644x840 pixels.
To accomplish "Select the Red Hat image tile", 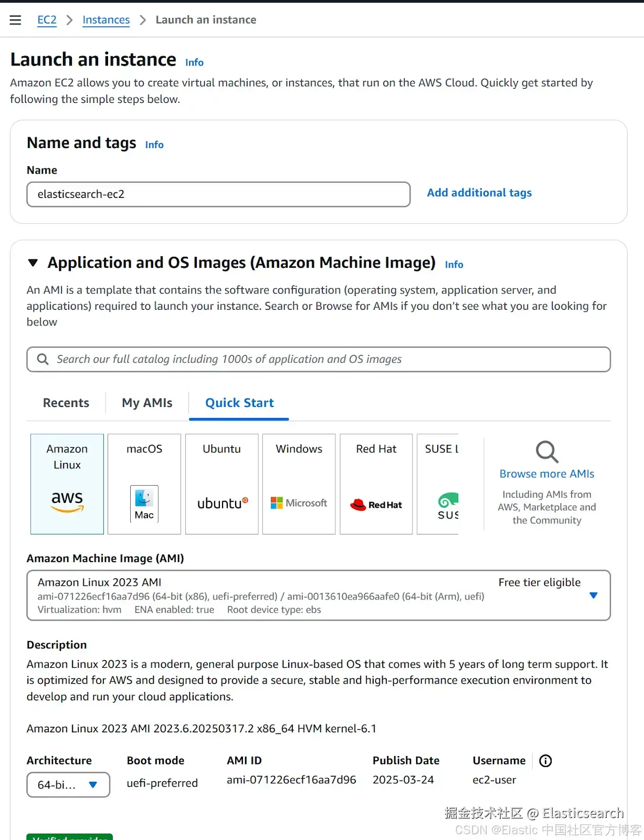I will (376, 484).
